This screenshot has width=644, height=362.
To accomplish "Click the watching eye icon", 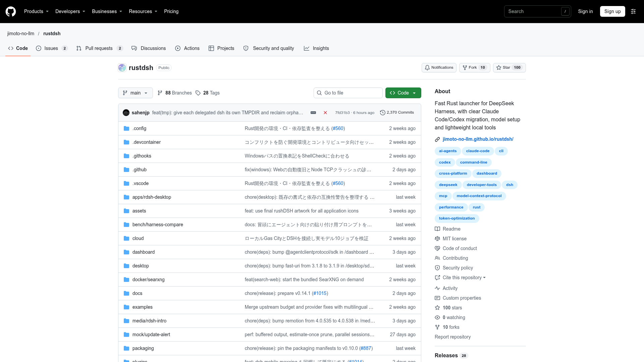I will (437, 317).
